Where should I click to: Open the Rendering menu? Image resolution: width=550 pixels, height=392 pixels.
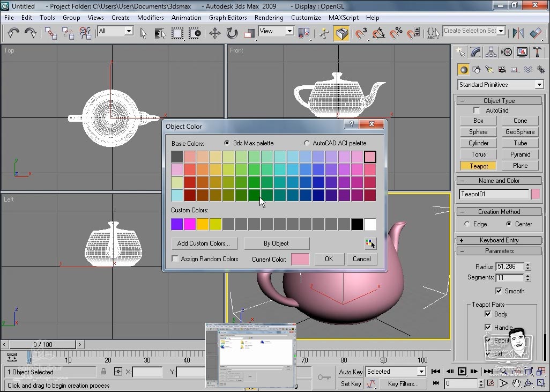coord(269,18)
